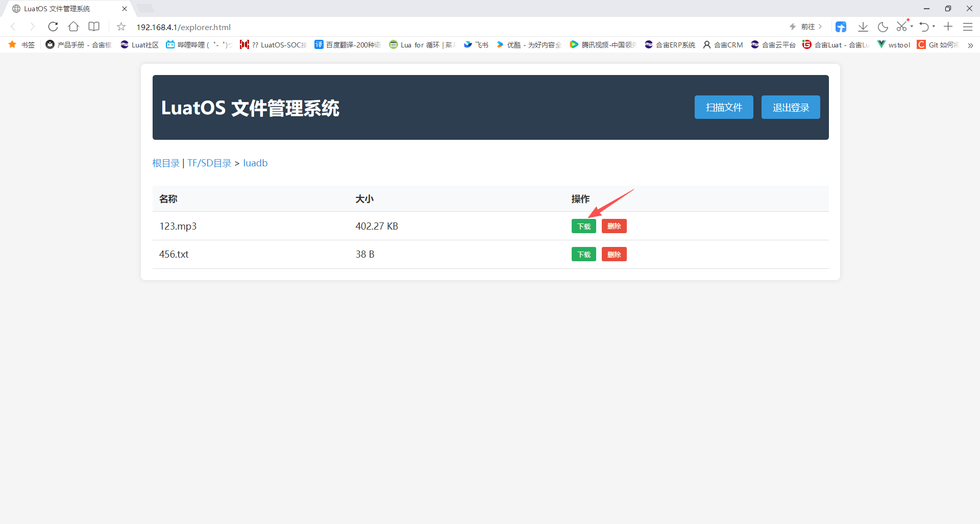The height and width of the screenshot is (524, 980).
Task: Click the 退出登录 button
Action: pyautogui.click(x=790, y=107)
